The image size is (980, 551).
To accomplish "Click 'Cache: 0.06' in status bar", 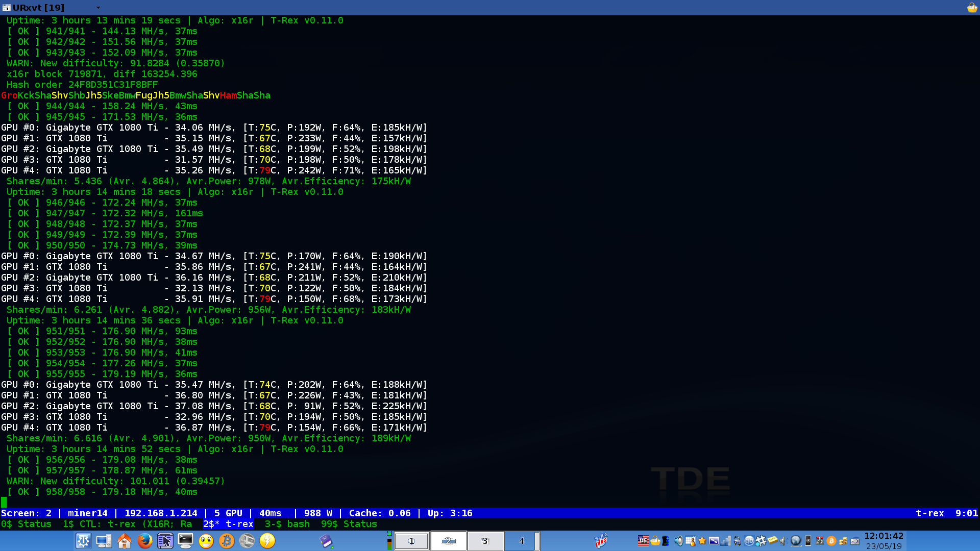I will 380,513.
